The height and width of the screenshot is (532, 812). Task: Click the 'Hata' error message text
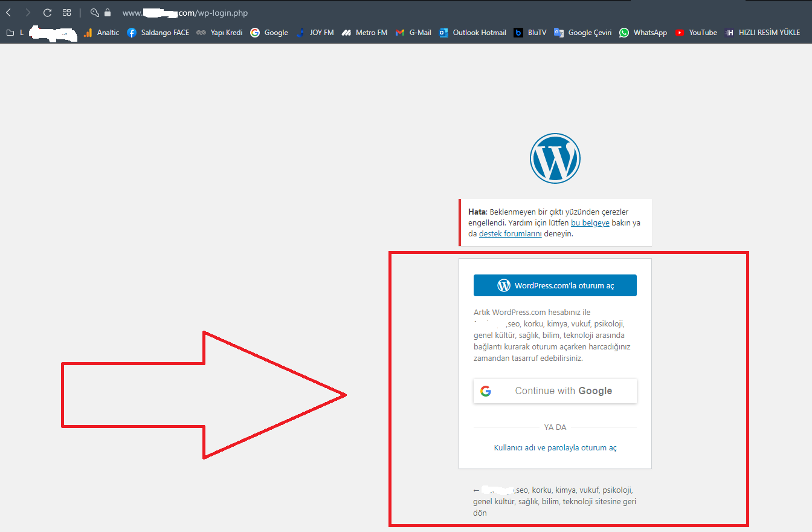(554, 223)
